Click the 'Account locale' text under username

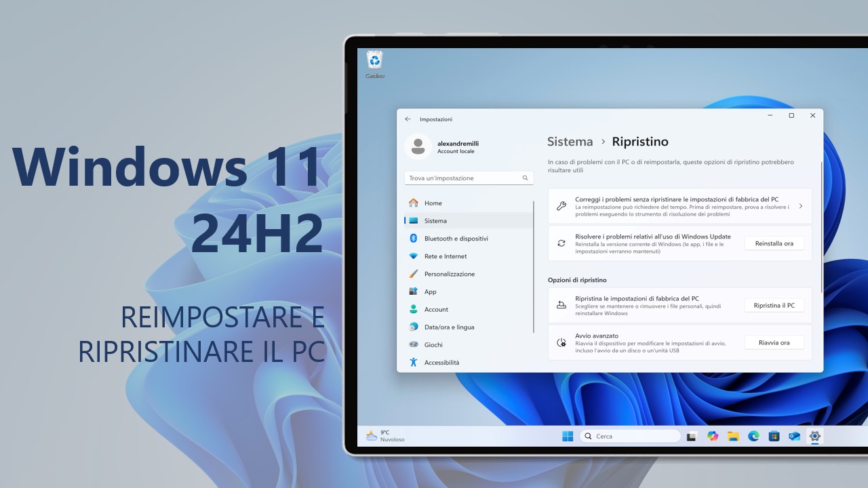tap(456, 151)
